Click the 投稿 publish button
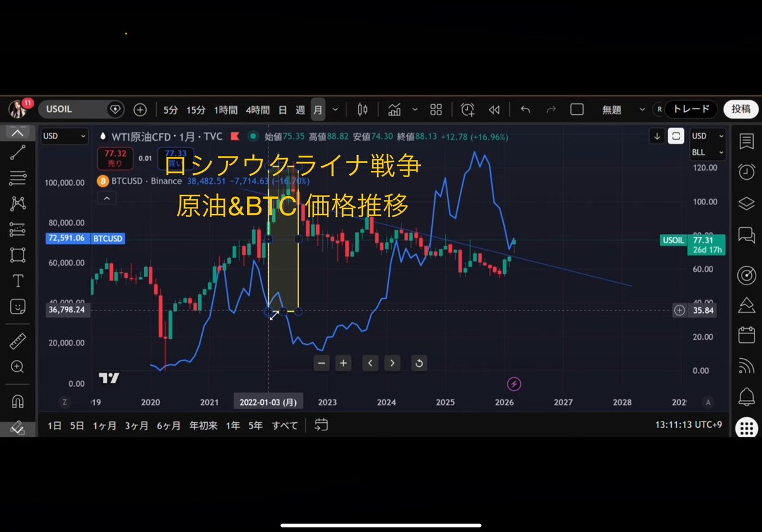The width and height of the screenshot is (762, 532). click(x=740, y=109)
